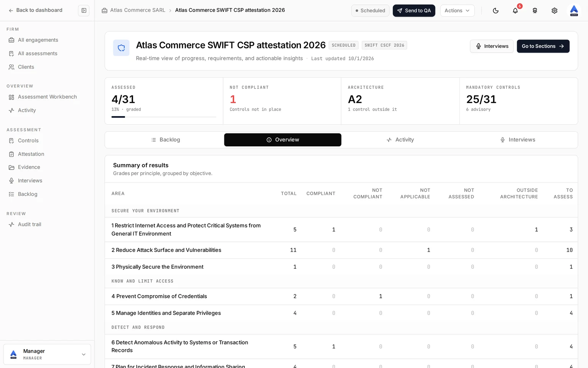Open the Activity tab
This screenshot has height=368, width=588.
coord(400,140)
